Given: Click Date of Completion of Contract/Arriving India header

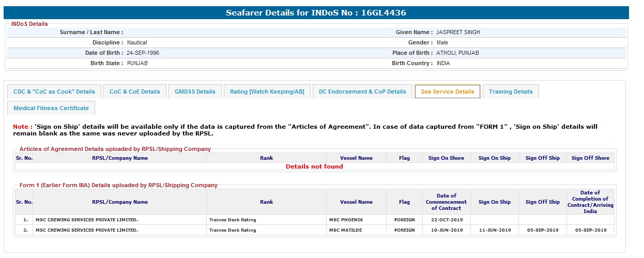Looking at the screenshot, I should pyautogui.click(x=590, y=202).
